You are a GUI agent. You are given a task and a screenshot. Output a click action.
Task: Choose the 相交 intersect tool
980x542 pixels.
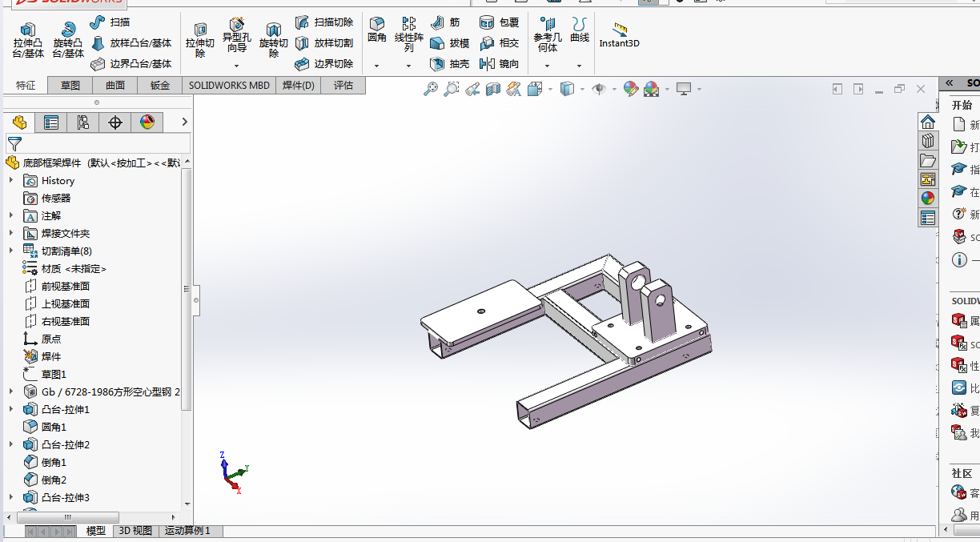click(500, 43)
